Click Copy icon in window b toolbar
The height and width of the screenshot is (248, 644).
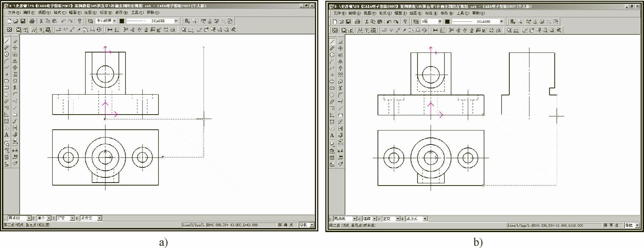coord(373,21)
